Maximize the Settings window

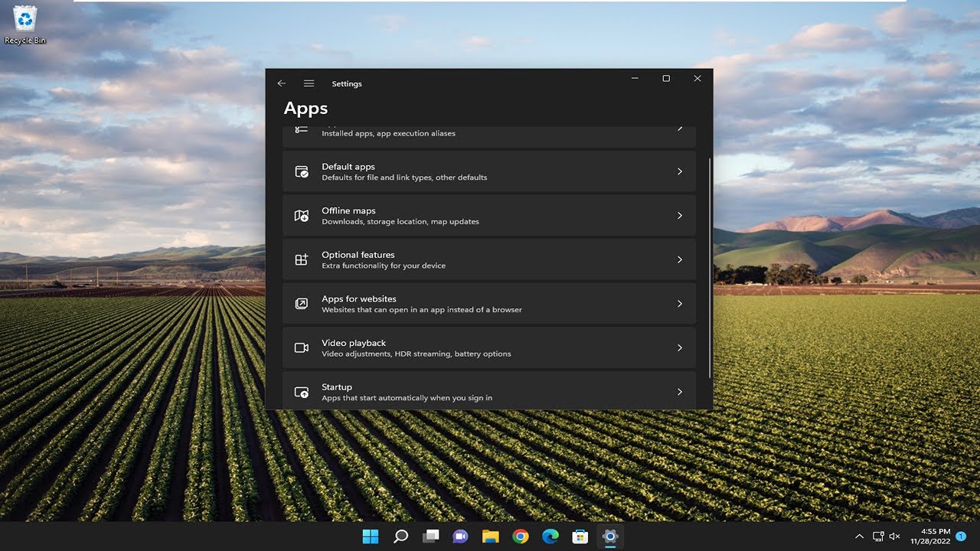coord(666,78)
